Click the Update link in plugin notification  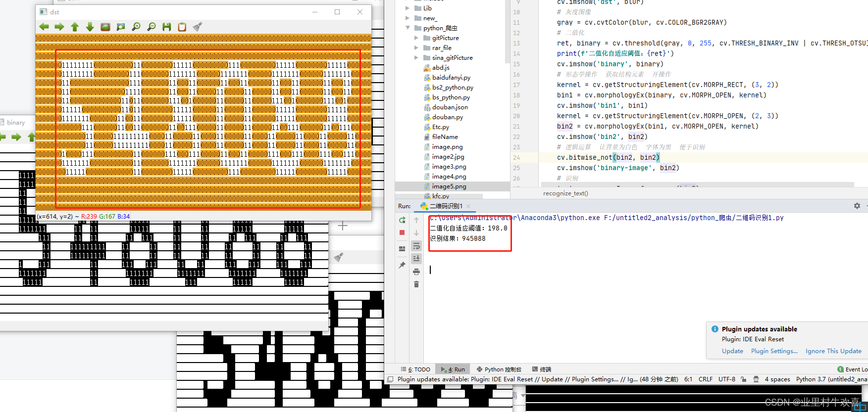point(732,351)
